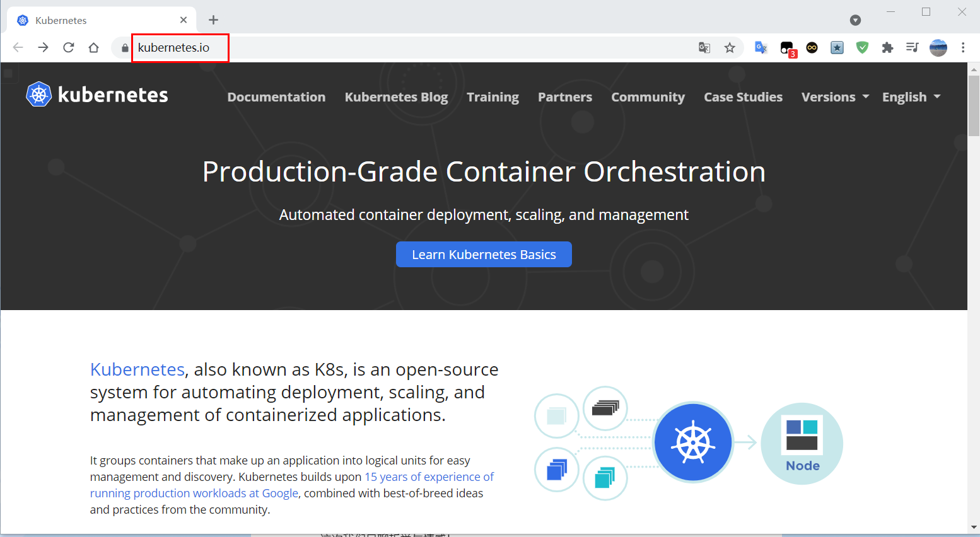Click the stacked dark containers diagram icon

coord(605,408)
